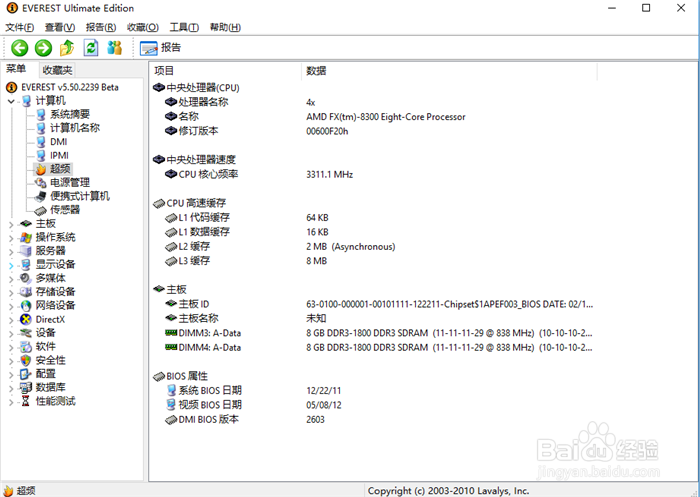Select 系统摘要 in the tree
This screenshot has height=497, width=700.
[70, 114]
